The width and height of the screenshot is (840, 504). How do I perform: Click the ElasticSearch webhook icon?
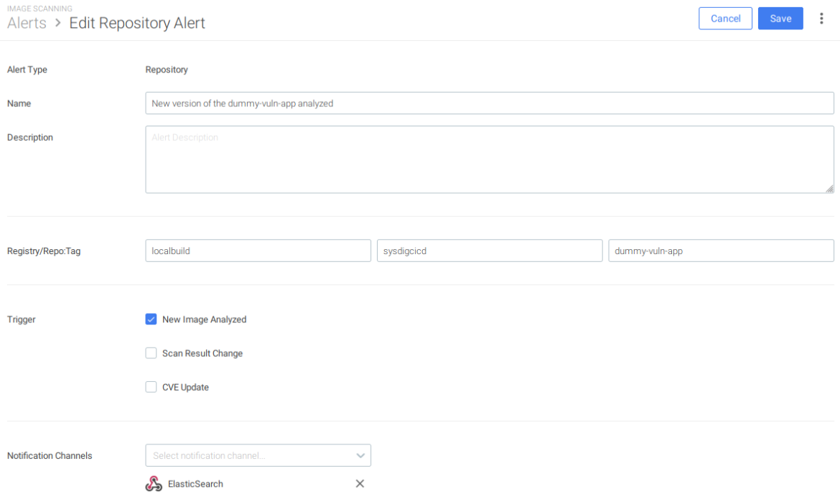point(154,484)
